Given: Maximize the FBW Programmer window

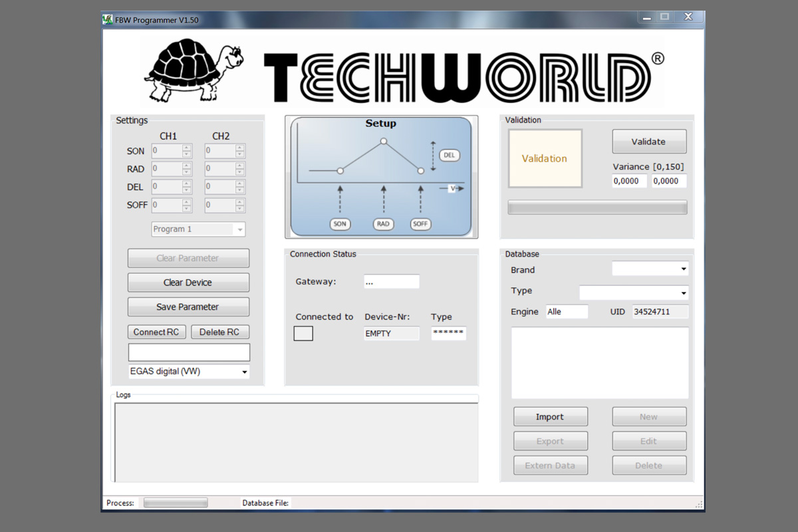Looking at the screenshot, I should click(x=664, y=17).
